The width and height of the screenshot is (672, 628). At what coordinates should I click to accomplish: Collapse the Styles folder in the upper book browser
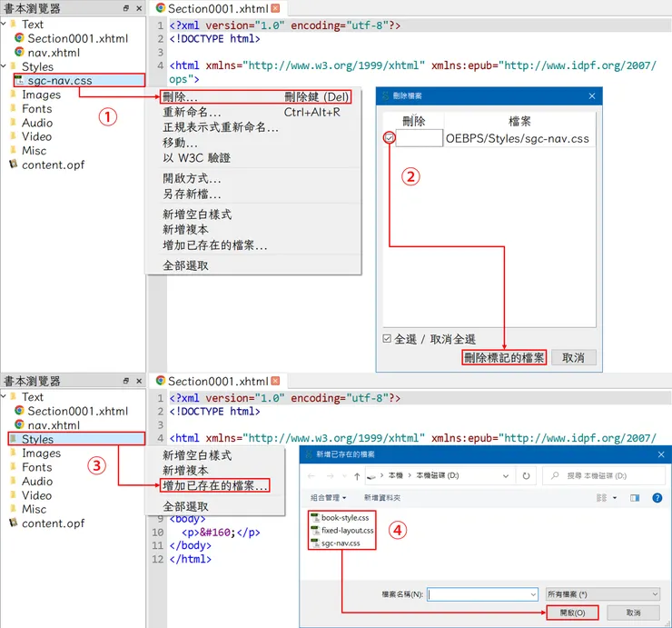point(4,66)
